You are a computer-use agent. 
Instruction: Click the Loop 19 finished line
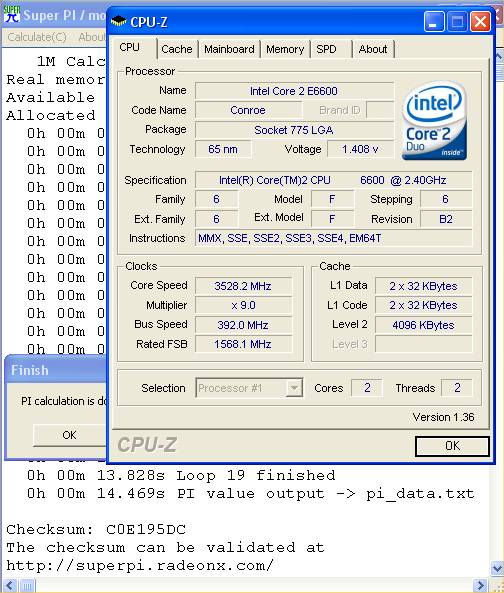(x=181, y=475)
